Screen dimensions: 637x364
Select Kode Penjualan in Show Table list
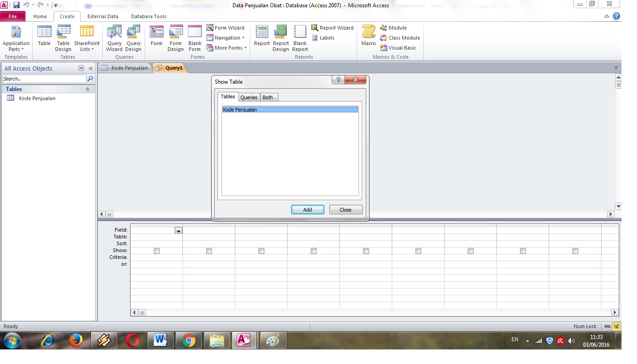pos(290,110)
